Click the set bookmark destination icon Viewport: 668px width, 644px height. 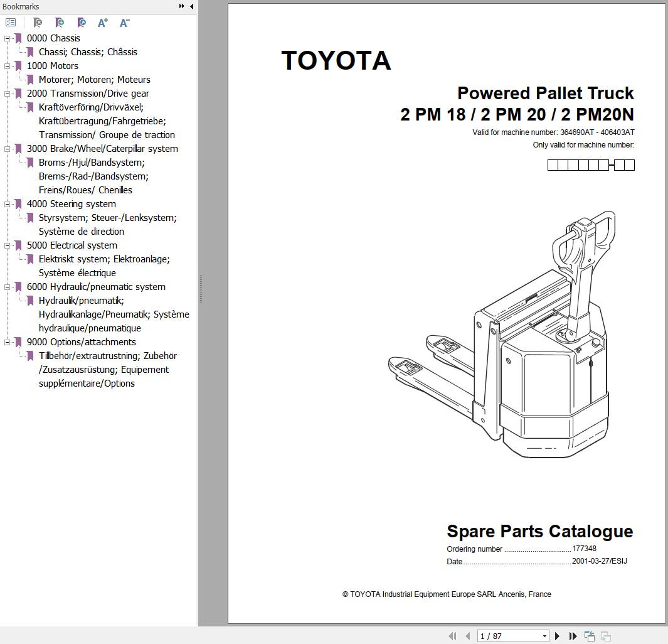point(82,23)
